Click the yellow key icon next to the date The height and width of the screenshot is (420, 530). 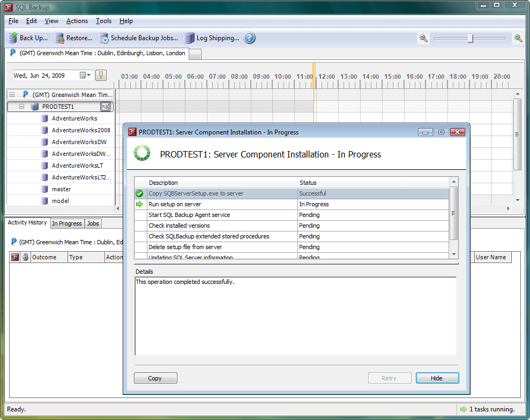point(100,75)
